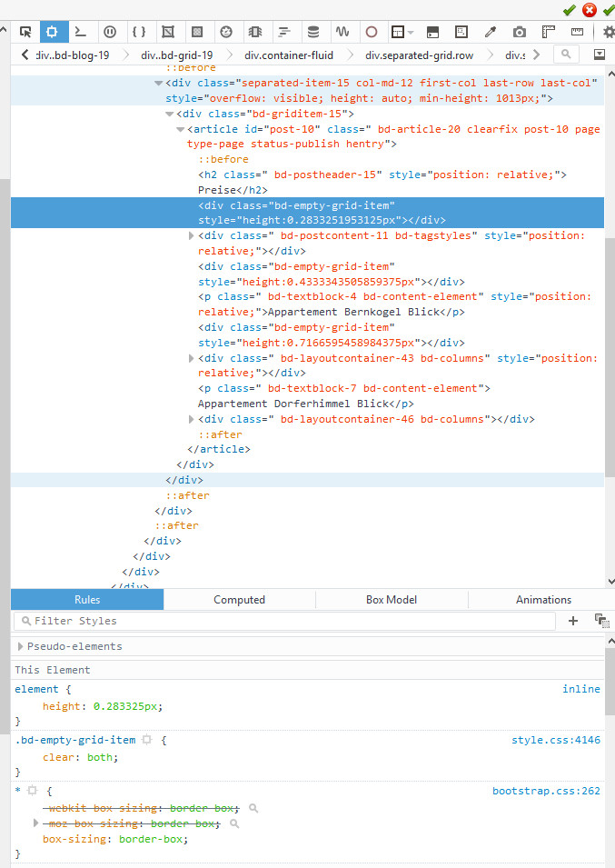Switch to the Computed tab
This screenshot has height=868, width=615.
pos(240,600)
